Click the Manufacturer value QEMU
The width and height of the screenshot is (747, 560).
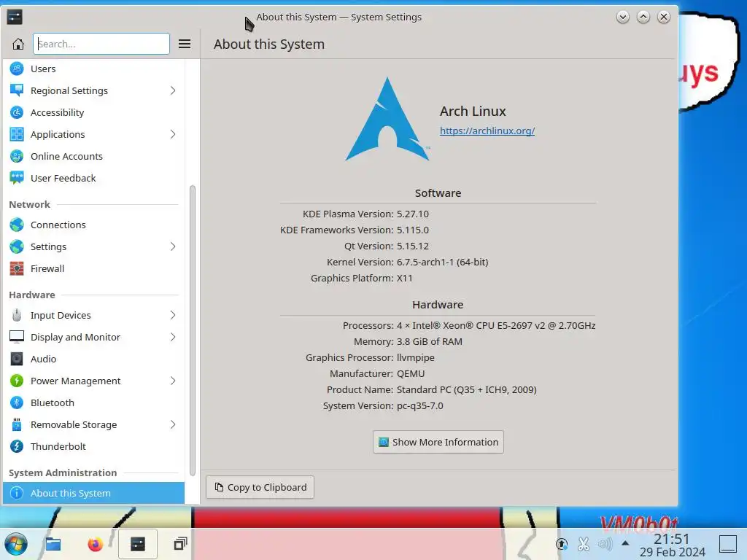(x=411, y=374)
